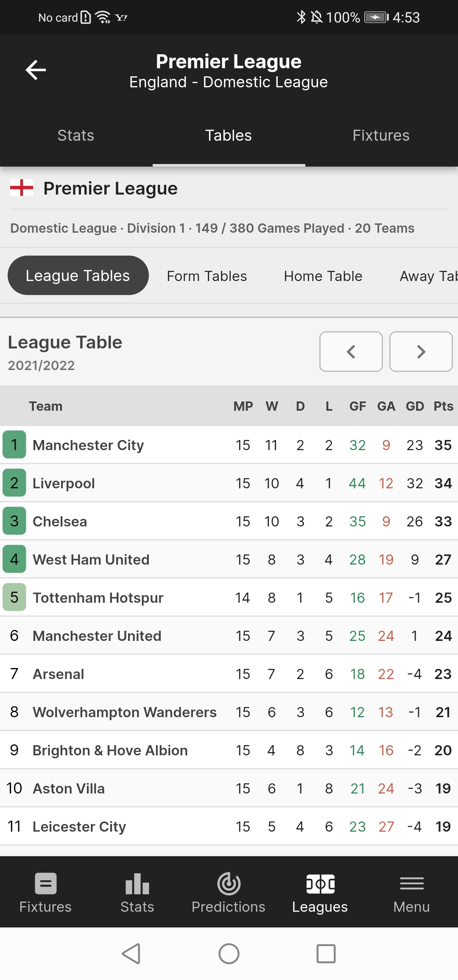Switch to the top Fixtures tab
Image resolution: width=458 pixels, height=980 pixels.
pos(381,136)
